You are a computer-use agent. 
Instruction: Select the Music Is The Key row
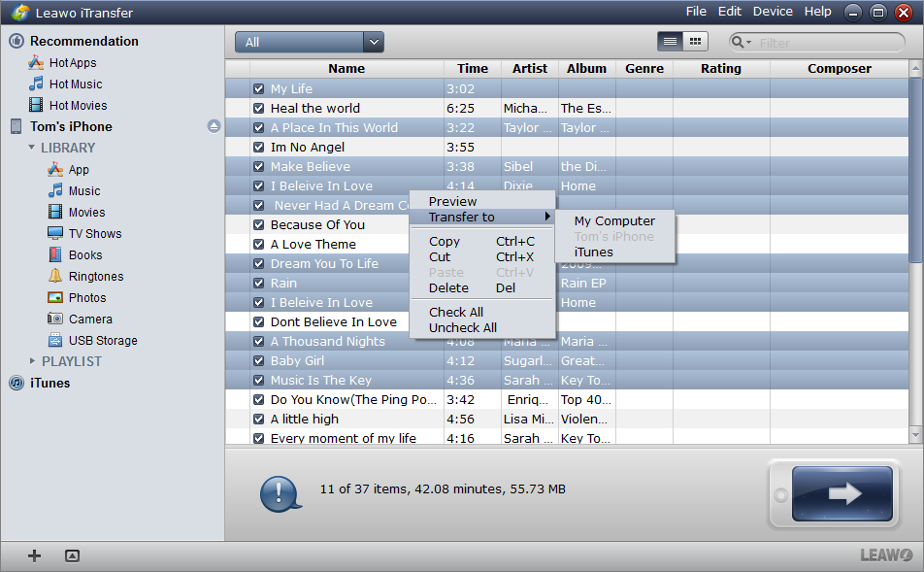point(567,381)
